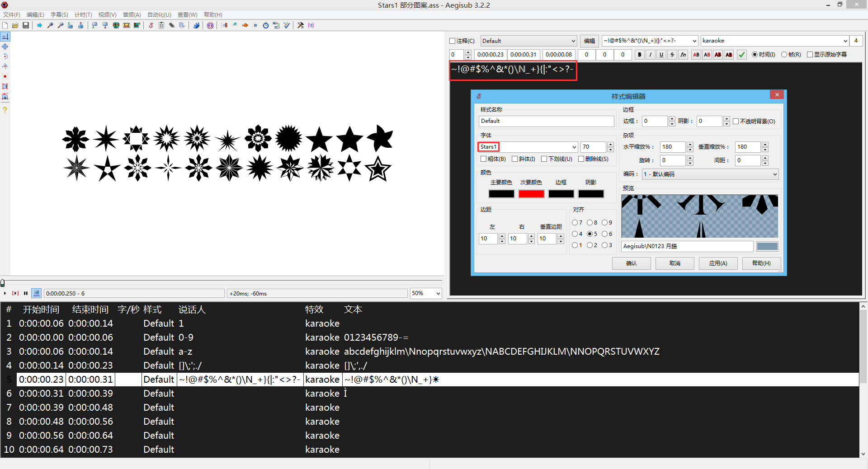The width and height of the screenshot is (868, 469).
Task: Toggle video auto-scroll icon
Action: point(37,293)
